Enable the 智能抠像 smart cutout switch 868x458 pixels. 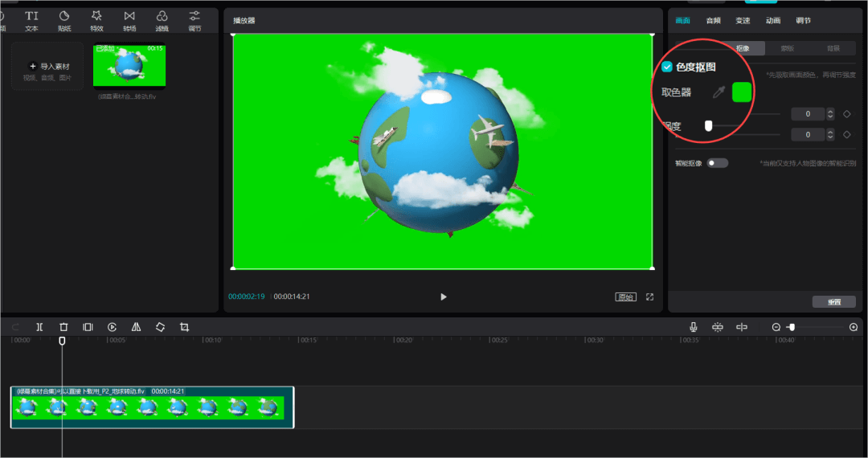(x=718, y=162)
